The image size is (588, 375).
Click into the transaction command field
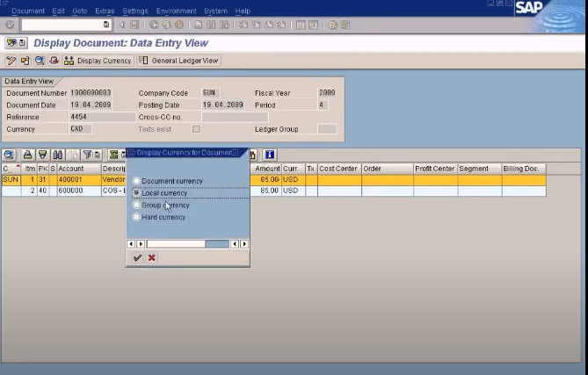pyautogui.click(x=62, y=25)
